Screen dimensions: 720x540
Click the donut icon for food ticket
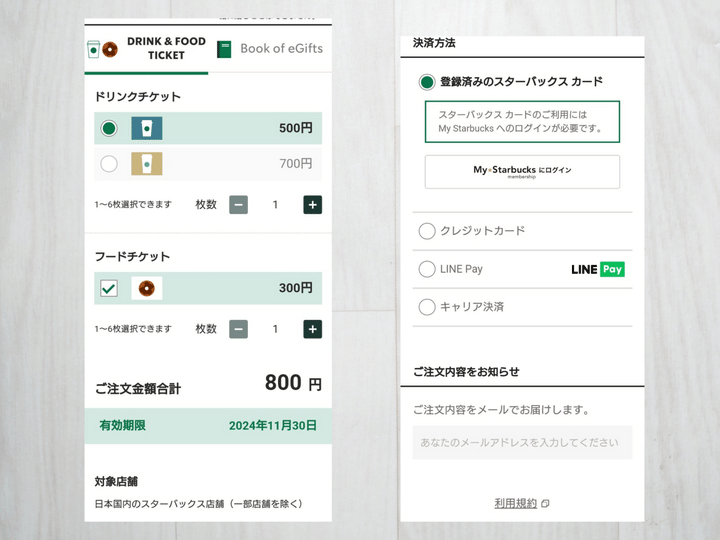point(147,288)
